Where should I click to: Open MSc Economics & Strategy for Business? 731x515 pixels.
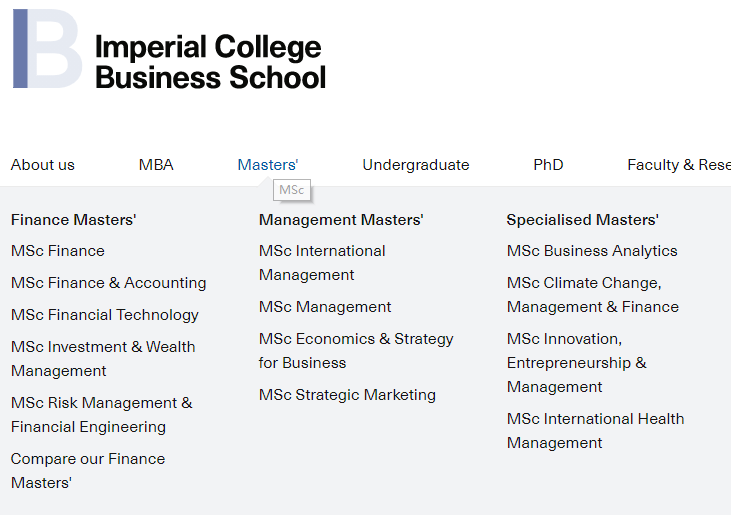click(356, 351)
